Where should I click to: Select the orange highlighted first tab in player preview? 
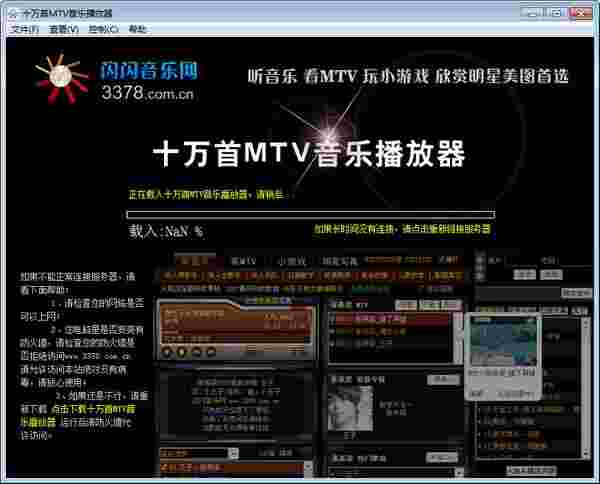coord(195,261)
